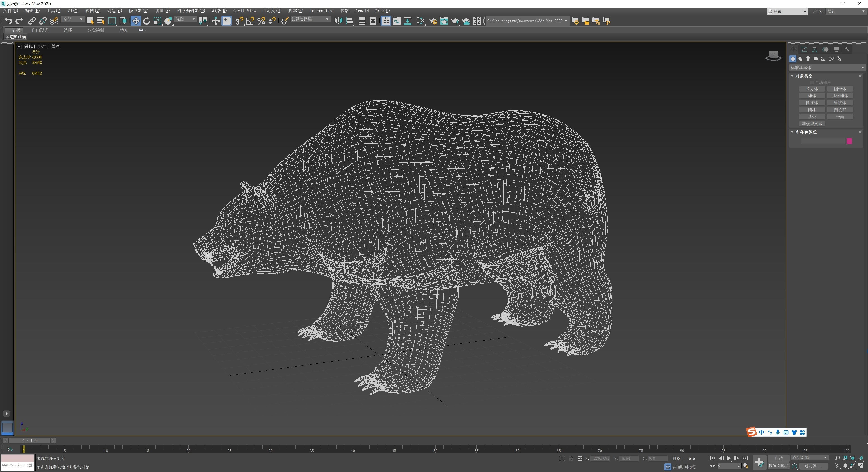868x472 pixels.
Task: Click the 0 / 100 time slider
Action: [30, 440]
